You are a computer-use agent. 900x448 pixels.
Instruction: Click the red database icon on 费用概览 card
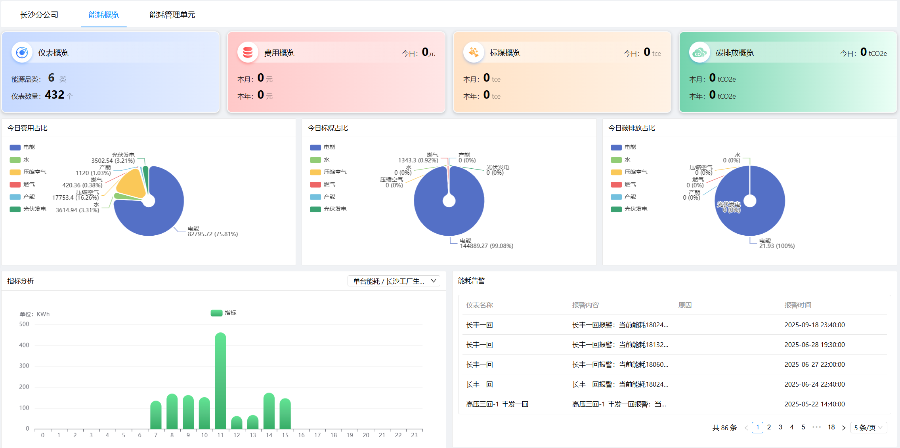point(248,53)
